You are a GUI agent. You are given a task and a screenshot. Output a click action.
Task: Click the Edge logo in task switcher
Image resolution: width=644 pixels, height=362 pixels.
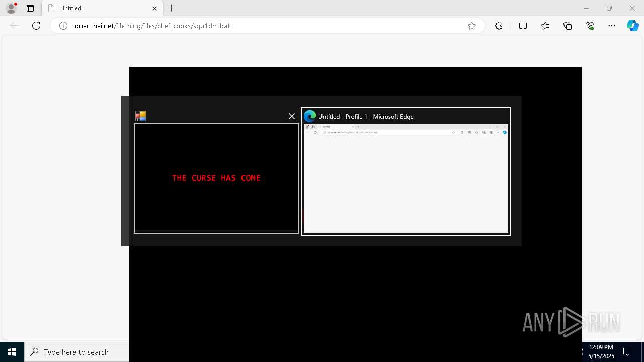click(310, 116)
